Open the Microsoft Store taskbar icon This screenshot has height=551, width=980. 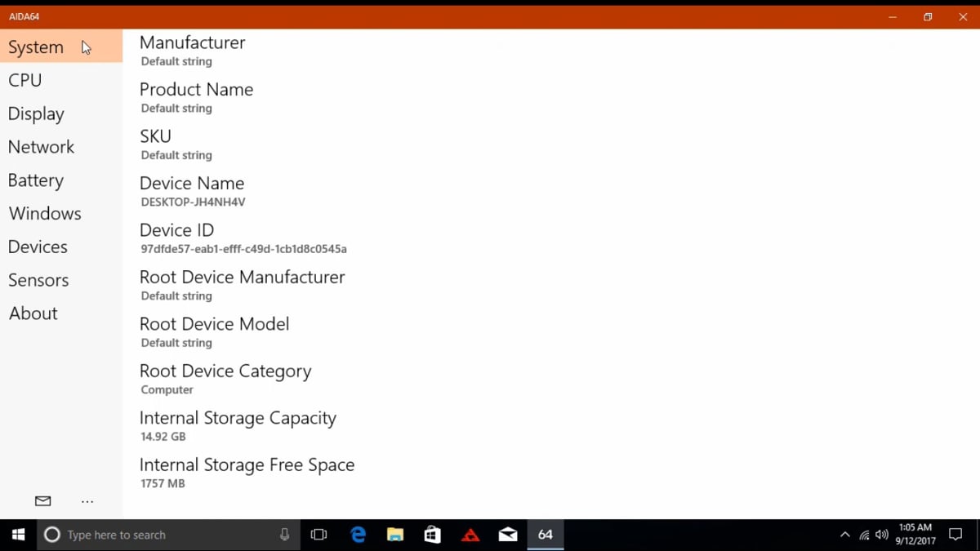point(432,535)
